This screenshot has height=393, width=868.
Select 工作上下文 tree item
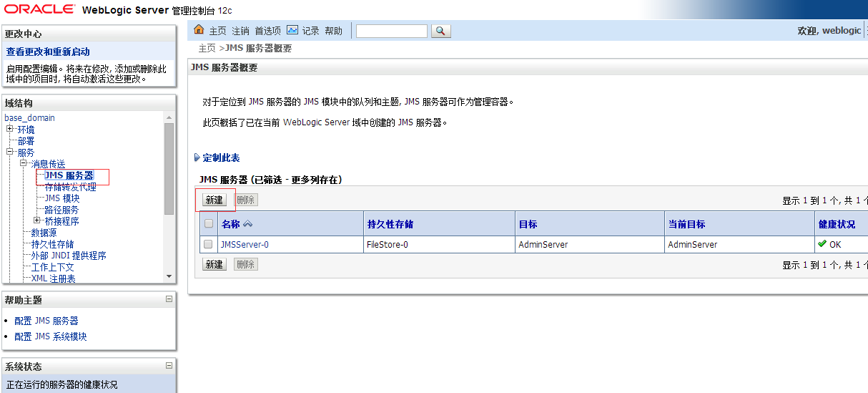click(x=52, y=267)
